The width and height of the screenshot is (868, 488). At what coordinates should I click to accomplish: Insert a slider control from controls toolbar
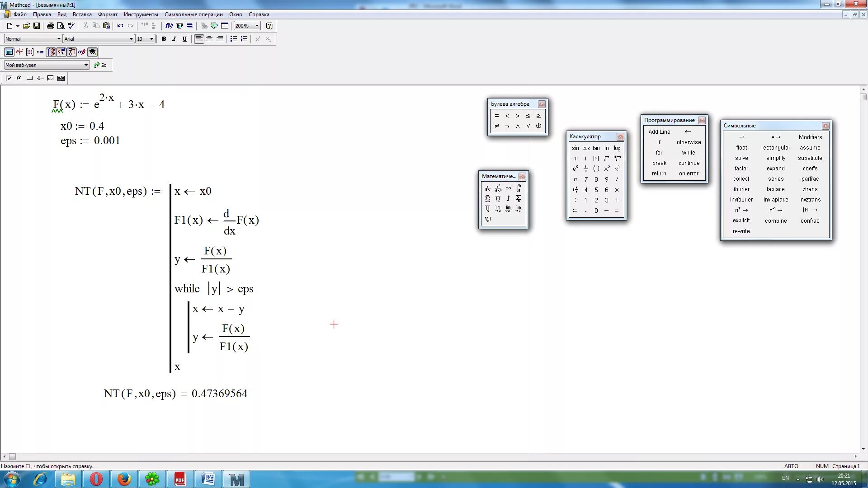[40, 78]
